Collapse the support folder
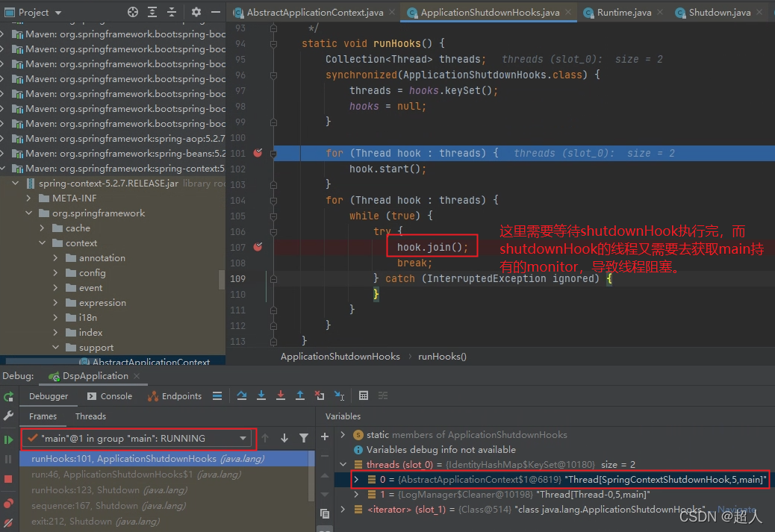775x532 pixels. click(55, 347)
